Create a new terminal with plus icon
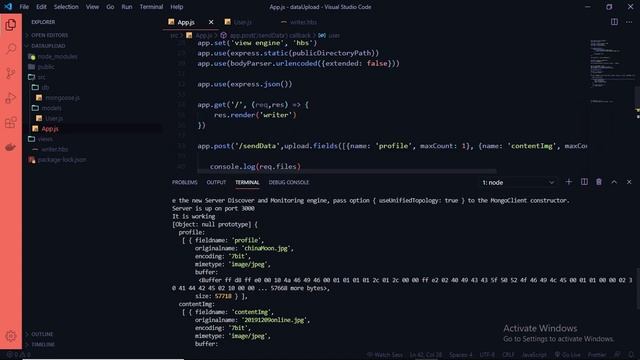This screenshot has height=360, width=640. 569,182
